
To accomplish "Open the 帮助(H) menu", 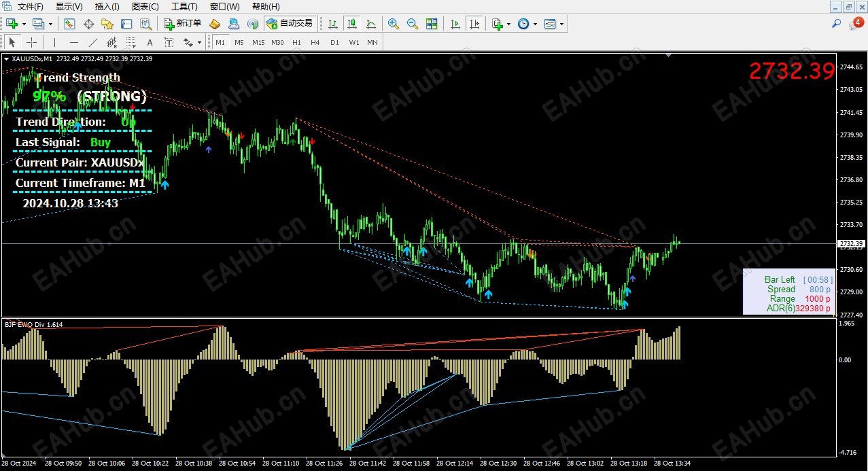I will [x=266, y=7].
